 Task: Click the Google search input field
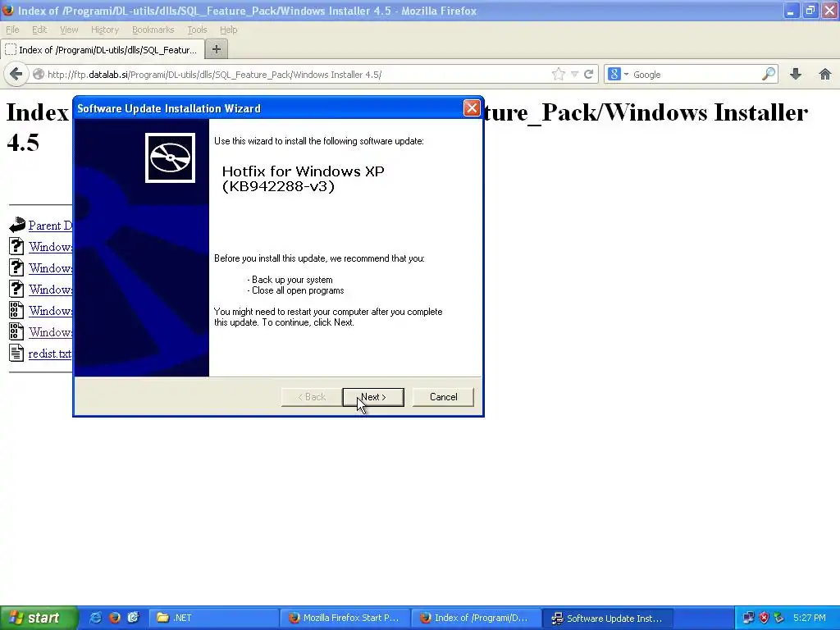point(696,75)
